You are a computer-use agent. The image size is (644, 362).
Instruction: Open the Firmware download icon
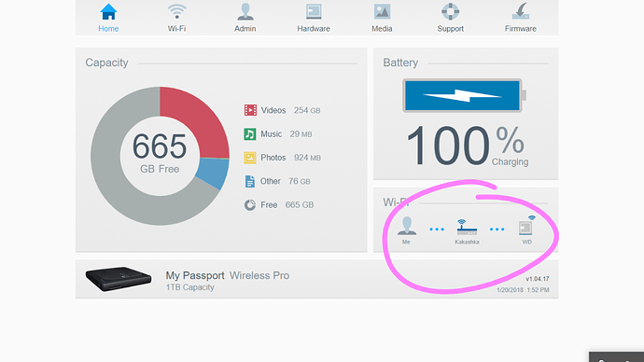521,11
